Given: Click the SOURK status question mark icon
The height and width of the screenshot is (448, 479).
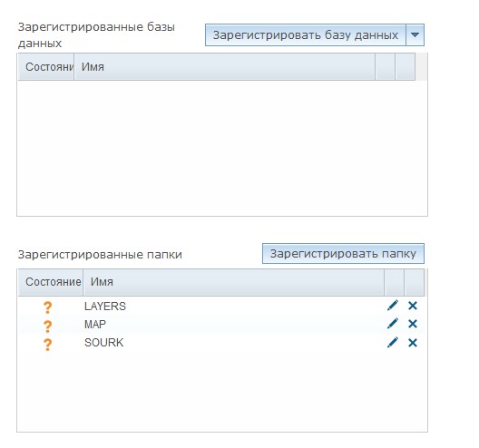Looking at the screenshot, I should click(x=47, y=345).
